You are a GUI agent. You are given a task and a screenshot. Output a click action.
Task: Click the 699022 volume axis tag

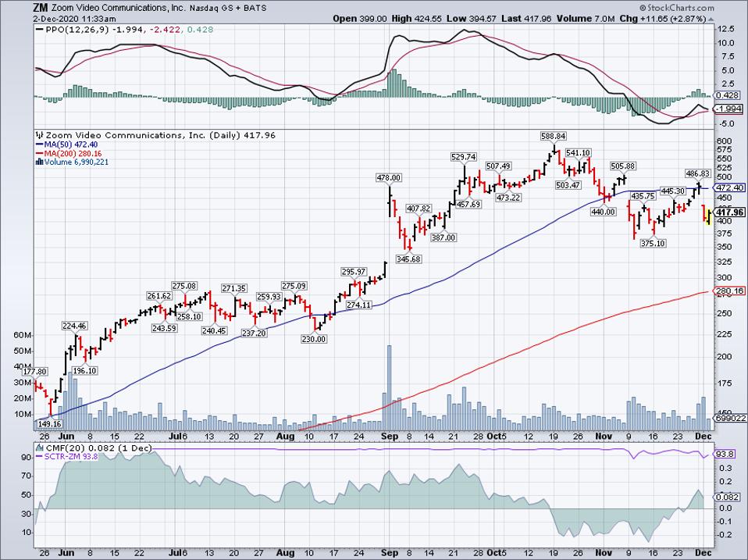[730, 419]
